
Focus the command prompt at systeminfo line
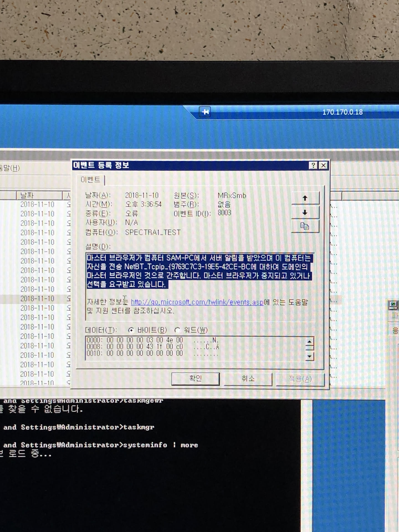tap(100, 445)
